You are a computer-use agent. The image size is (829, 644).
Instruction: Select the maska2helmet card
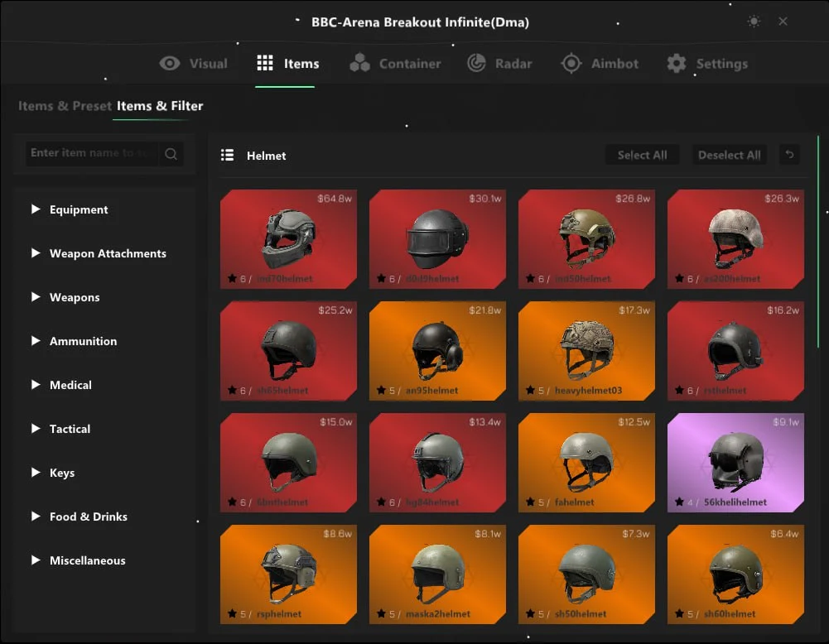coord(438,574)
